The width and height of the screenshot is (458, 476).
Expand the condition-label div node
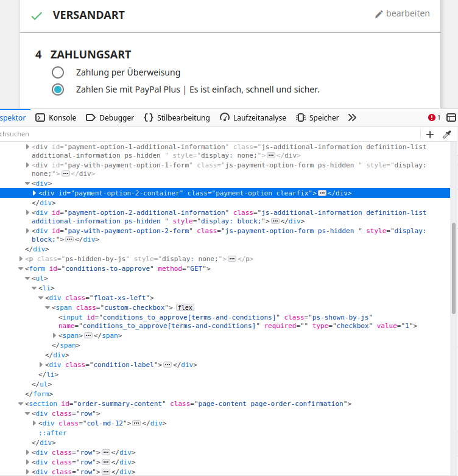[41, 365]
